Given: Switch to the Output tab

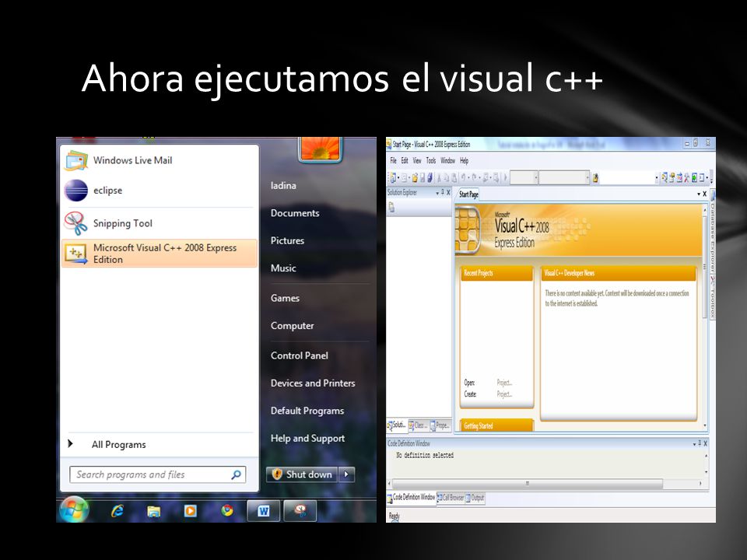Looking at the screenshot, I should click(475, 498).
